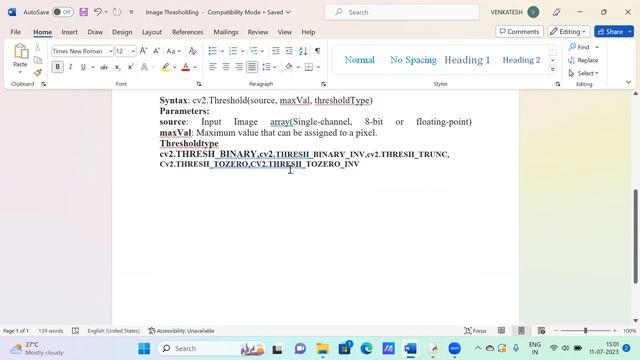640x360 pixels.
Task: Click the Undo arrow icon
Action: (x=98, y=12)
